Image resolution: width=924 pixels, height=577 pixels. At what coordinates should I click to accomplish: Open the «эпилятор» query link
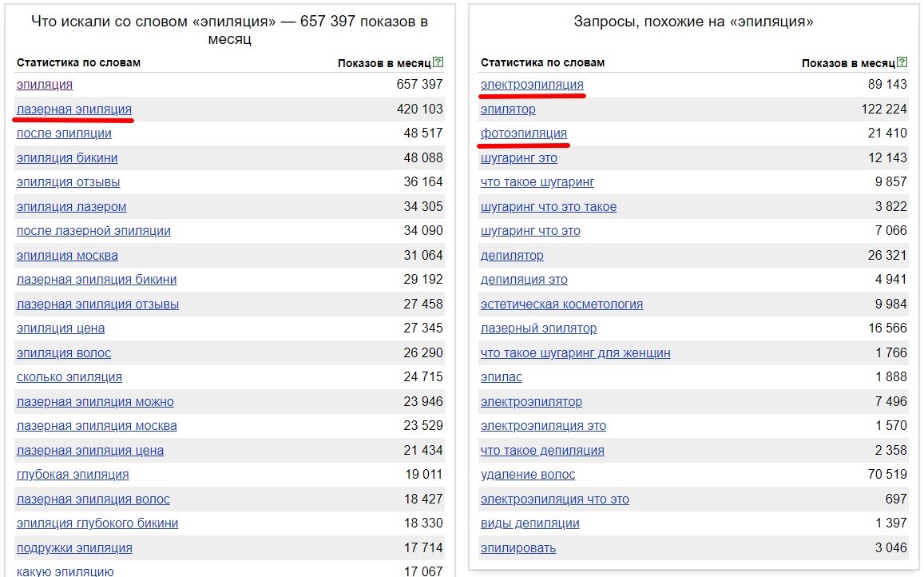tap(508, 109)
